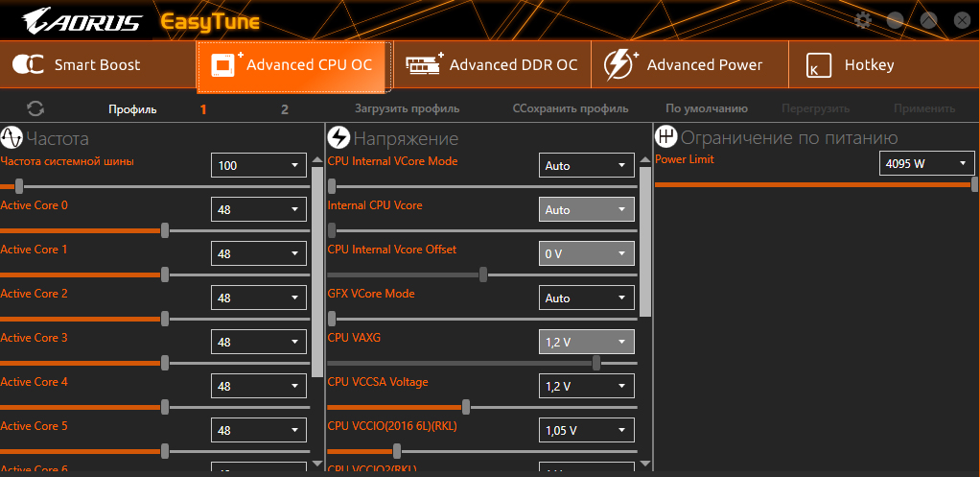The image size is (980, 477).
Task: Open the CPU VCCSA Voltage dropdown
Action: (586, 387)
